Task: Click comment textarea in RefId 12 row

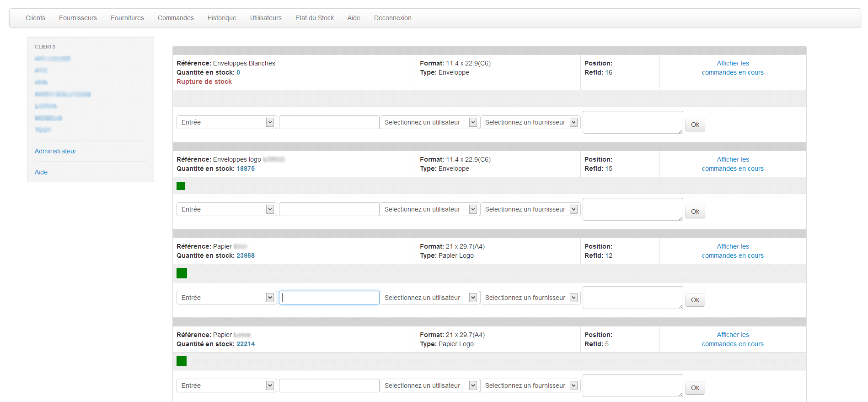Action: coord(632,298)
